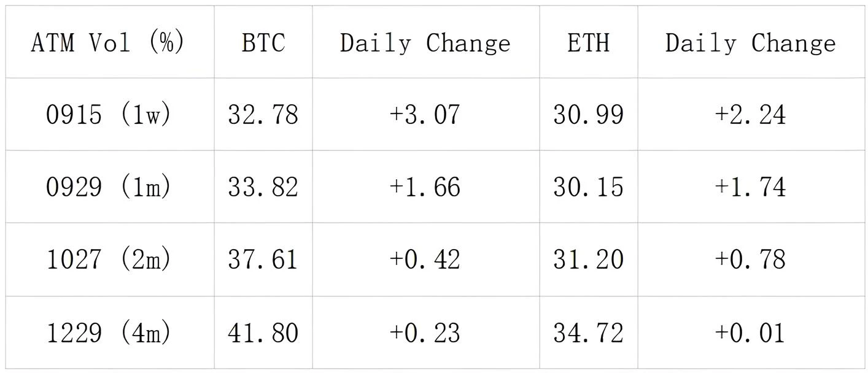Select the 0915 (1w) row label

click(x=108, y=115)
